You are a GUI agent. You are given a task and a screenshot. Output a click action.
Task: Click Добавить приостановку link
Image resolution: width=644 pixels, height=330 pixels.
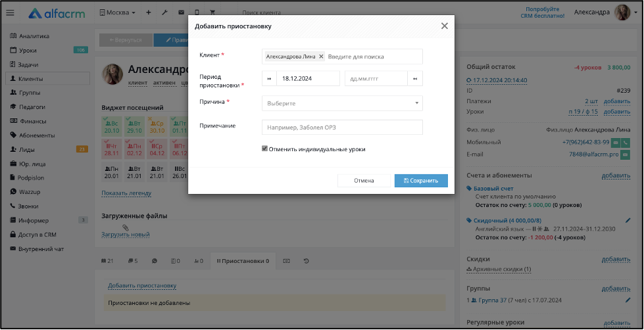[142, 286]
